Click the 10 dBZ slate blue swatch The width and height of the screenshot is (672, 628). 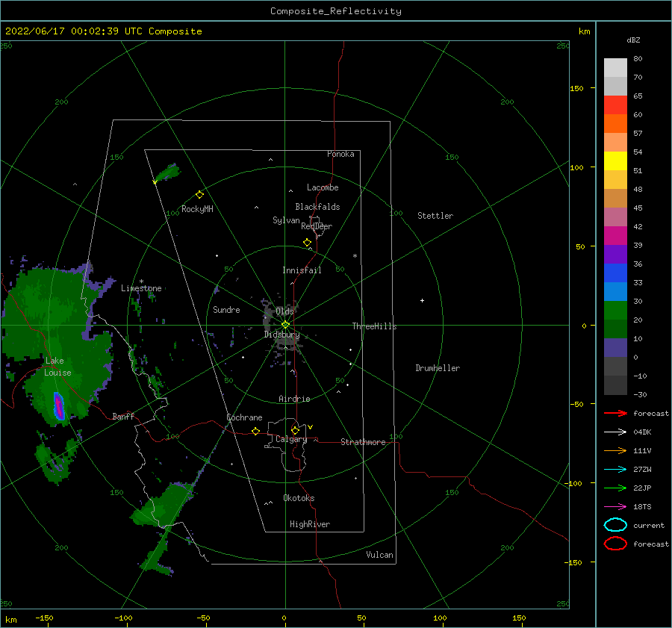pyautogui.click(x=615, y=348)
